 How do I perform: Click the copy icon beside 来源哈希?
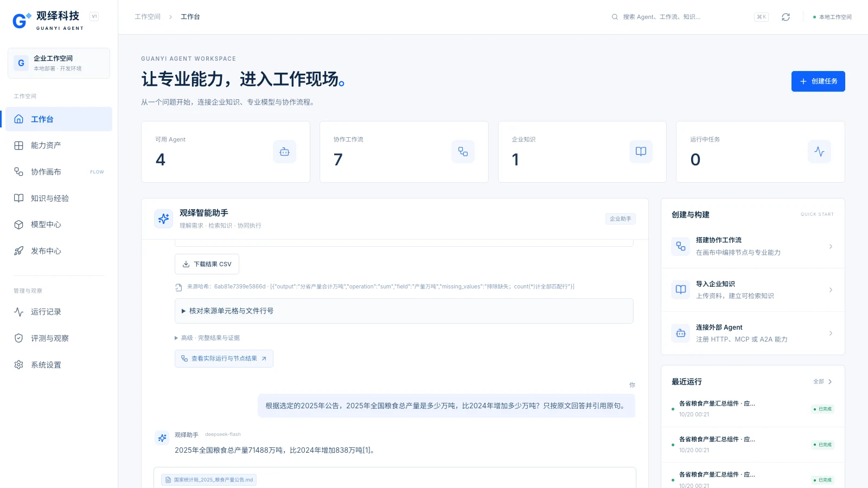(178, 287)
